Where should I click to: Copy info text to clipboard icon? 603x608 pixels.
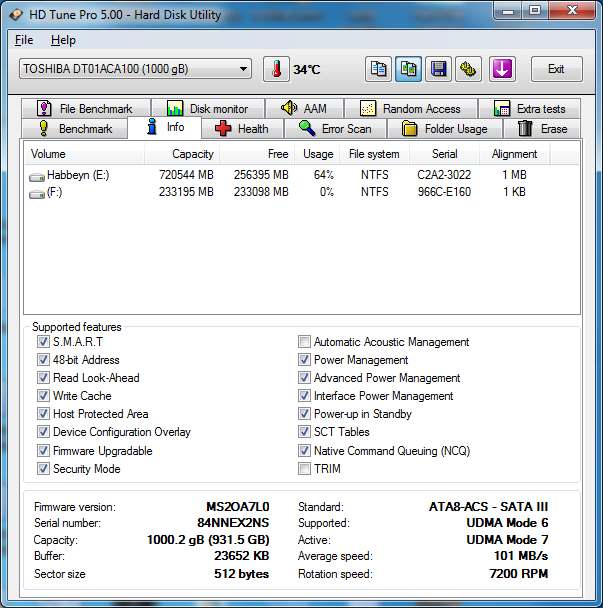379,69
